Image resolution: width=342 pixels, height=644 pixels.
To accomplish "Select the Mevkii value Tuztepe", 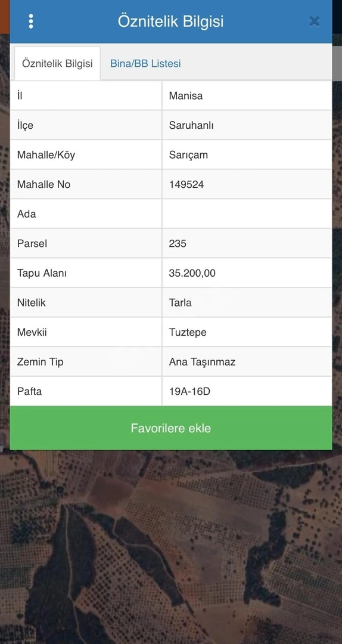I will (188, 332).
